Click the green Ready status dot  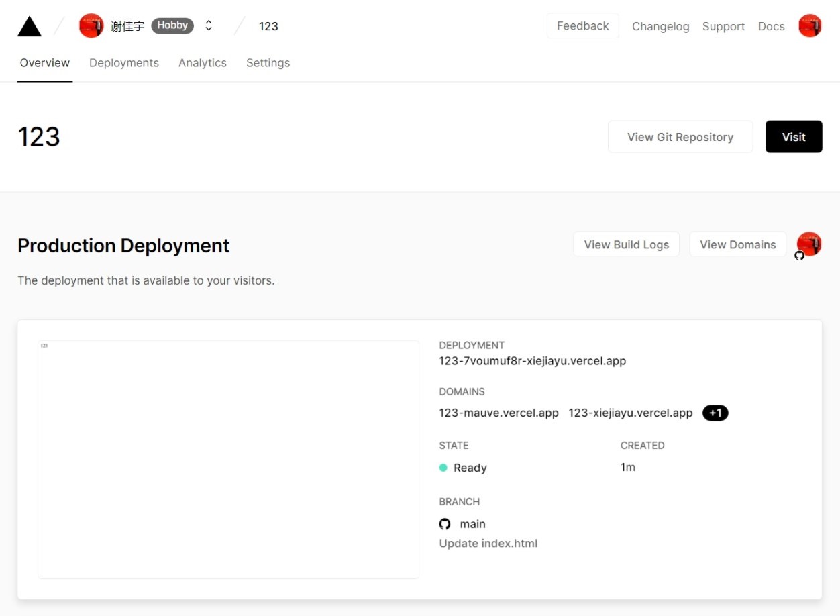443,468
